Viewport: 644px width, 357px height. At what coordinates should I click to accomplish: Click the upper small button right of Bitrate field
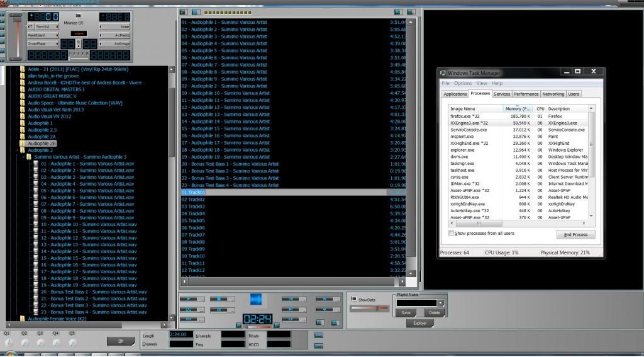click(x=318, y=336)
